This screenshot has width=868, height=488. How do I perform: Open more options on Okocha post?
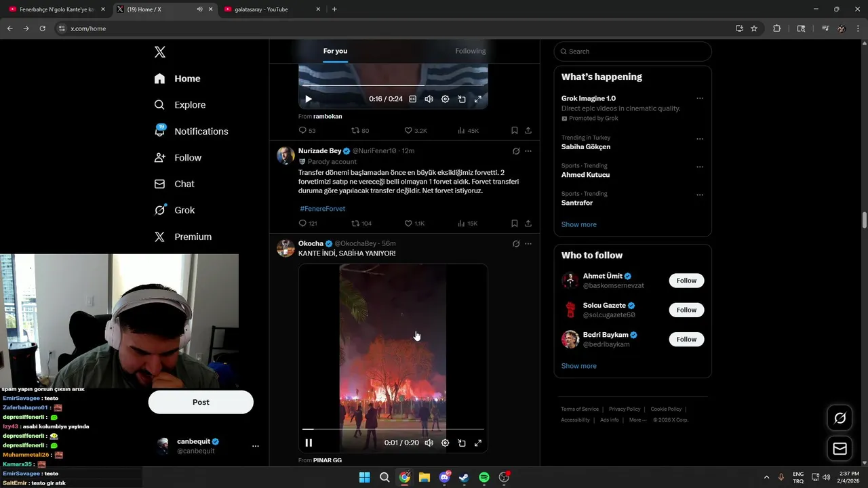528,244
